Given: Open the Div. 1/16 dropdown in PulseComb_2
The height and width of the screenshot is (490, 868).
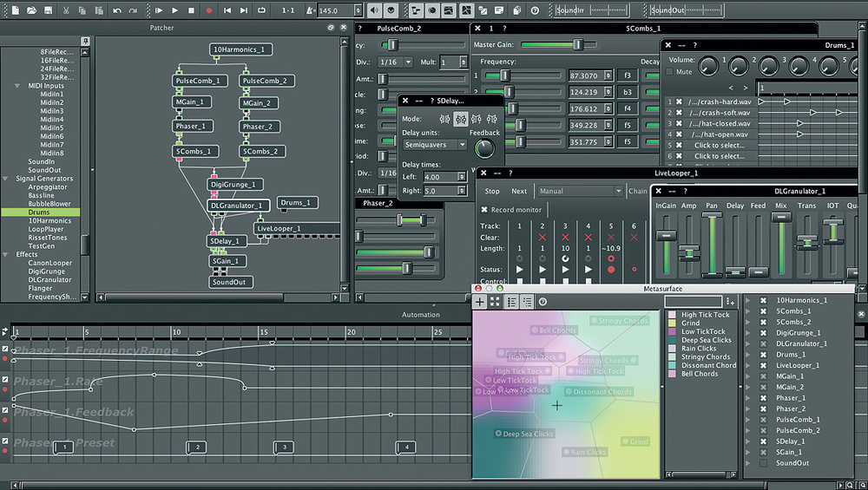Looking at the screenshot, I should pyautogui.click(x=395, y=62).
